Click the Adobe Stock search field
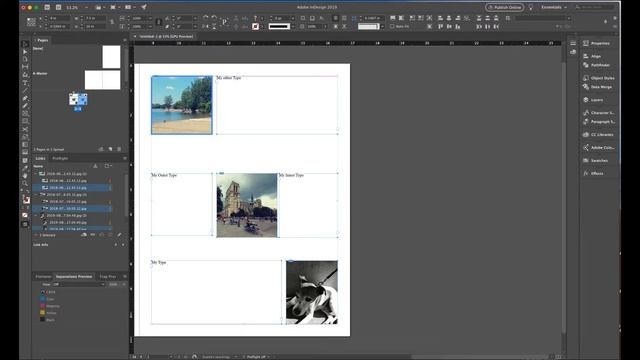Screen dimensions: 640x360 [x=594, y=7]
